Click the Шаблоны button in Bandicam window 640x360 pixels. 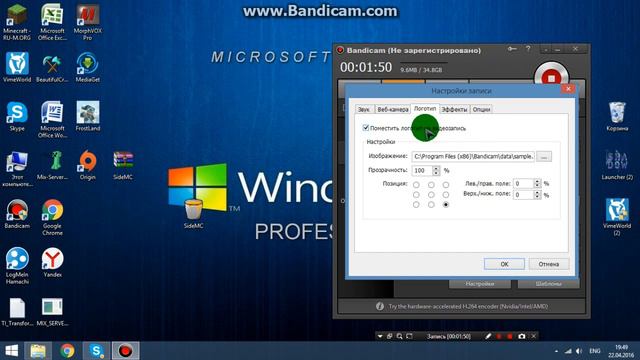click(x=548, y=284)
